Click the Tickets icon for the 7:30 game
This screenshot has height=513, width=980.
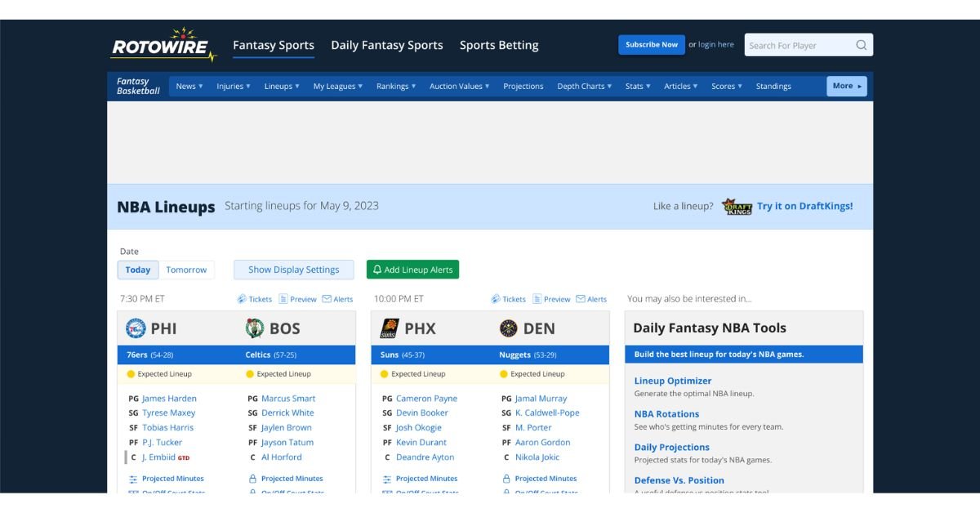pyautogui.click(x=242, y=299)
